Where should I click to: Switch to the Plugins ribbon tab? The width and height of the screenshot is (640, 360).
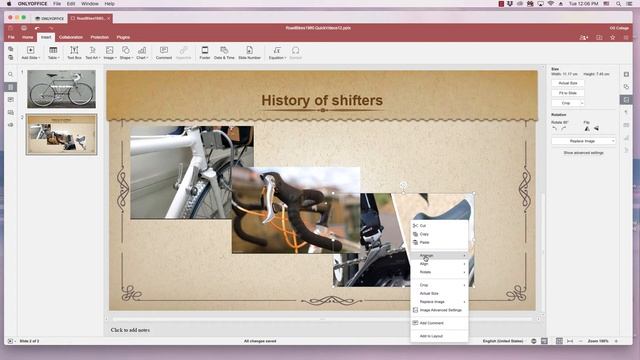coord(123,37)
